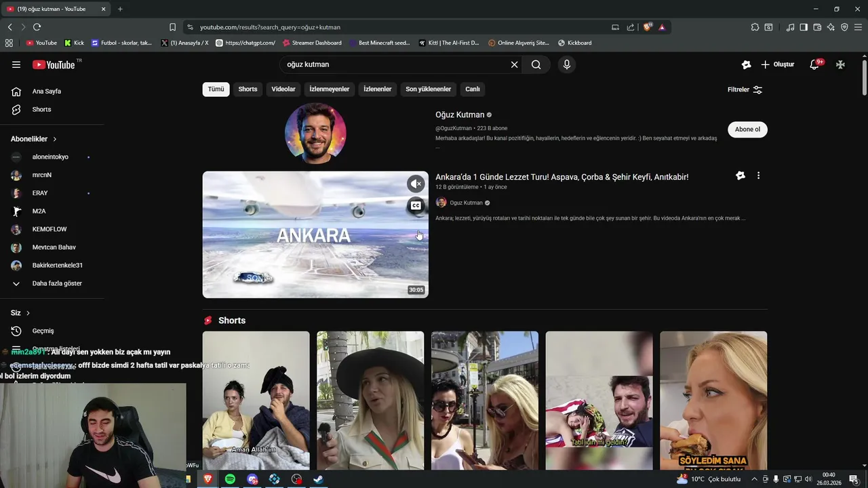Select the Canlı filter chip

[x=473, y=89]
